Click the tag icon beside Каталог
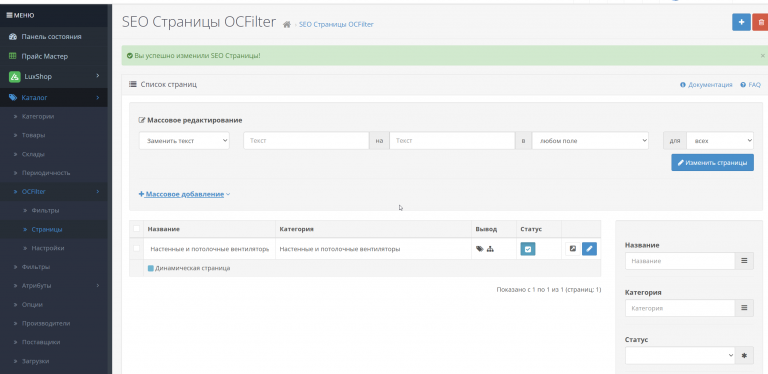Viewport: 768px width, 374px height. (x=13, y=98)
